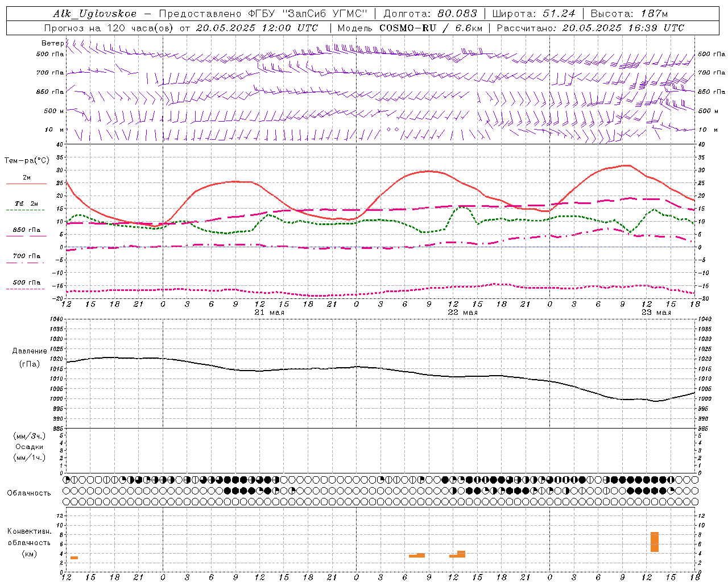Click the tallest orange convective bar on 23 мая
Viewport: 728px width, 582px height.
(x=655, y=542)
